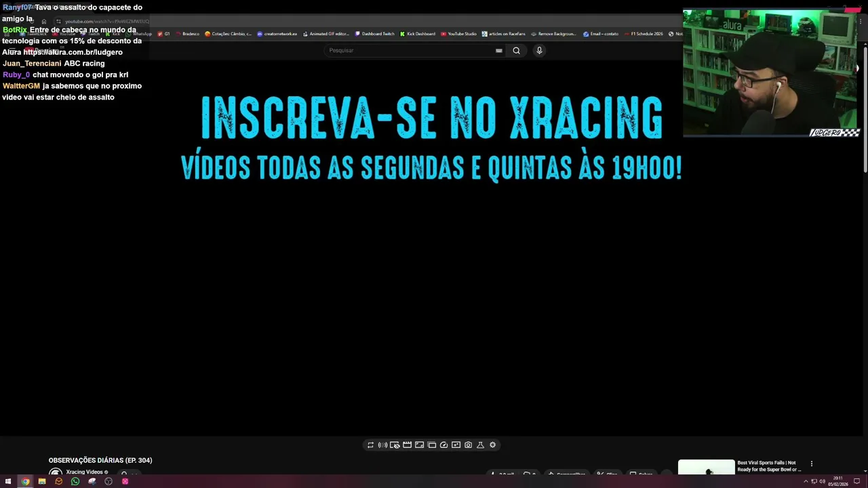Click the page vertical scrollbar

(x=865, y=108)
